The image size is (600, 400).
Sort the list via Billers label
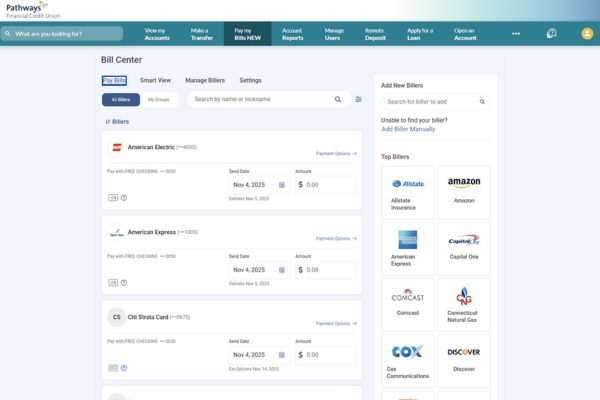(121, 122)
